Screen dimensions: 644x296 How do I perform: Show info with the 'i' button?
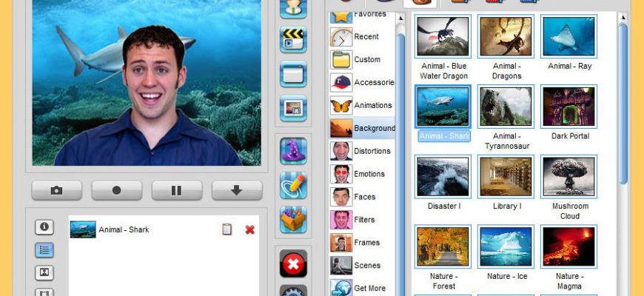[44, 227]
